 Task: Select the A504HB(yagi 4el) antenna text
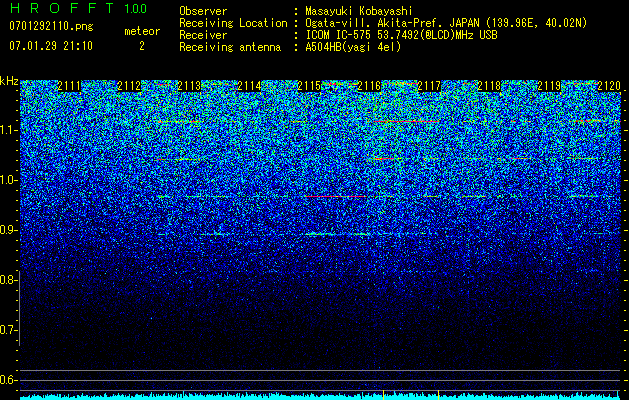(353, 47)
